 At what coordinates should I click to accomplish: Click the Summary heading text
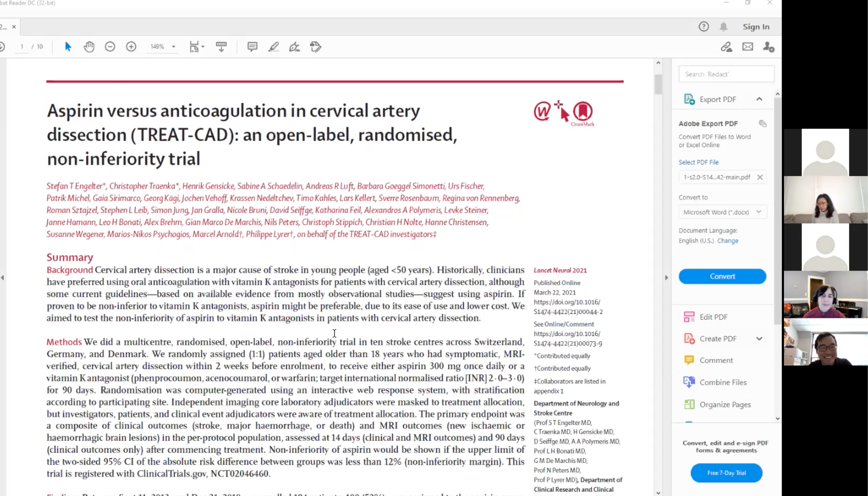click(70, 257)
